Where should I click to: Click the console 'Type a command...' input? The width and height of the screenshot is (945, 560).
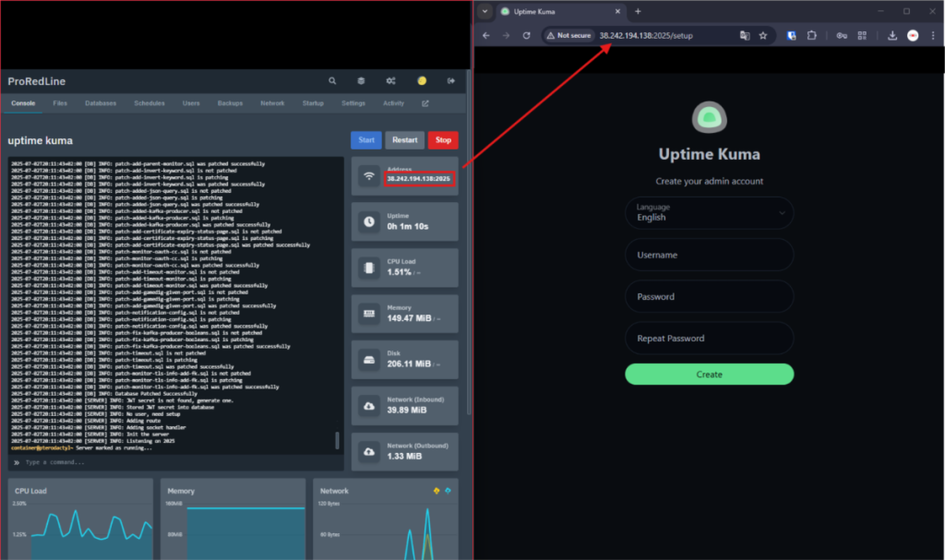pos(176,462)
